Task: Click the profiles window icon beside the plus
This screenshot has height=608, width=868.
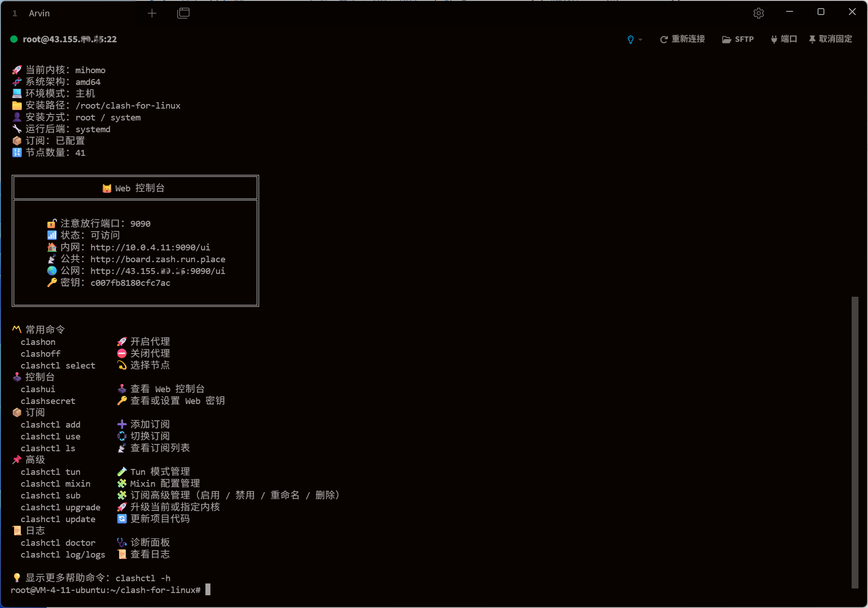Action: click(183, 13)
